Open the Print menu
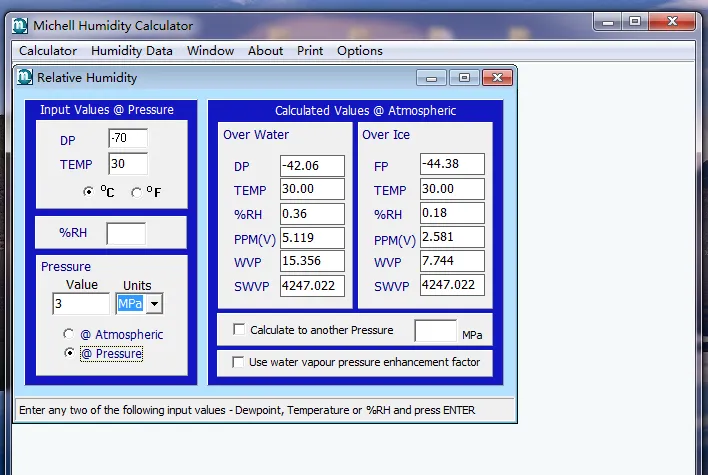This screenshot has width=708, height=475. click(x=310, y=51)
